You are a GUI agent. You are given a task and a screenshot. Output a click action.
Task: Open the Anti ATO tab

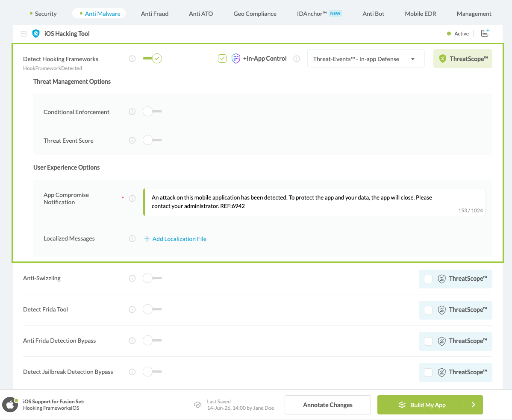coord(201,14)
